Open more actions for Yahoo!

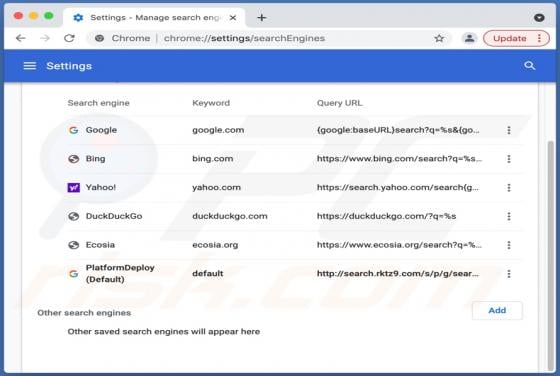(509, 187)
